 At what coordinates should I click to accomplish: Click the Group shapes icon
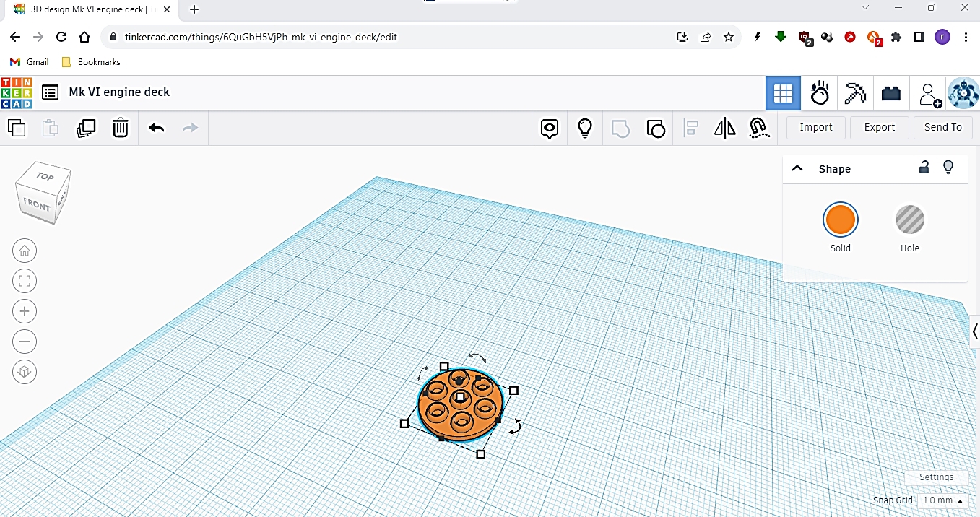point(620,129)
